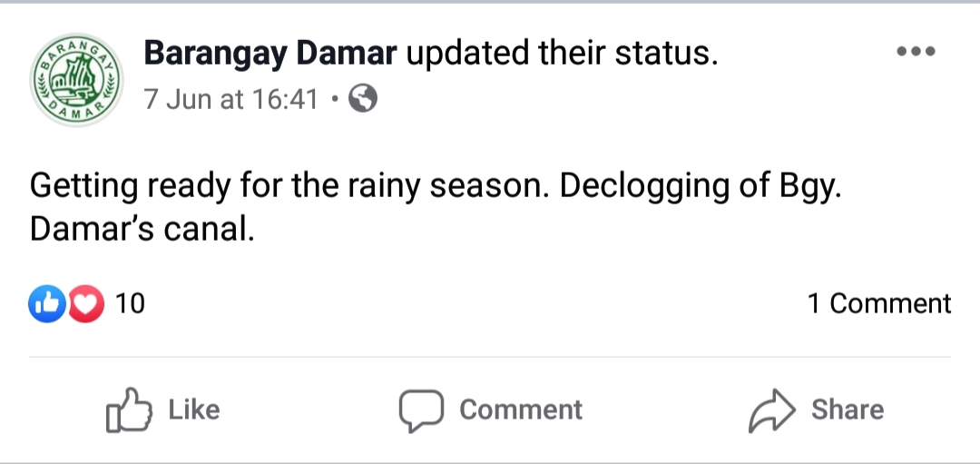Choose the Share button label
The width and height of the screenshot is (980, 464).
(848, 410)
